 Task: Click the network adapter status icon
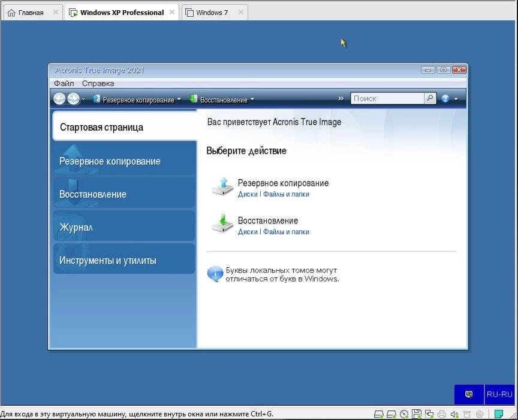[x=429, y=414]
